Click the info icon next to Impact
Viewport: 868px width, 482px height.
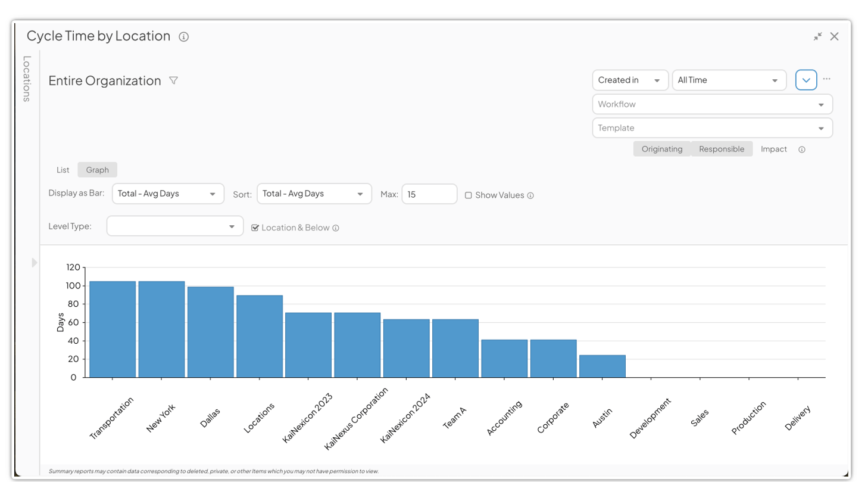(x=801, y=149)
